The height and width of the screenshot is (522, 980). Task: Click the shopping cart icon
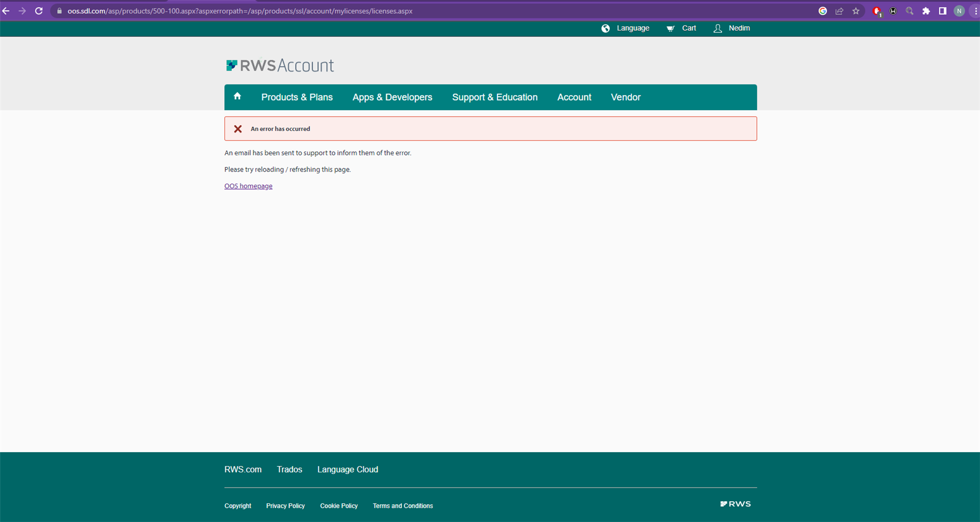click(671, 28)
